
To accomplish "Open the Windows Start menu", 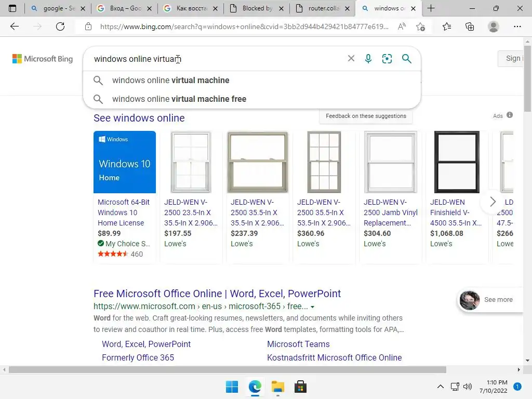I will pos(232,387).
